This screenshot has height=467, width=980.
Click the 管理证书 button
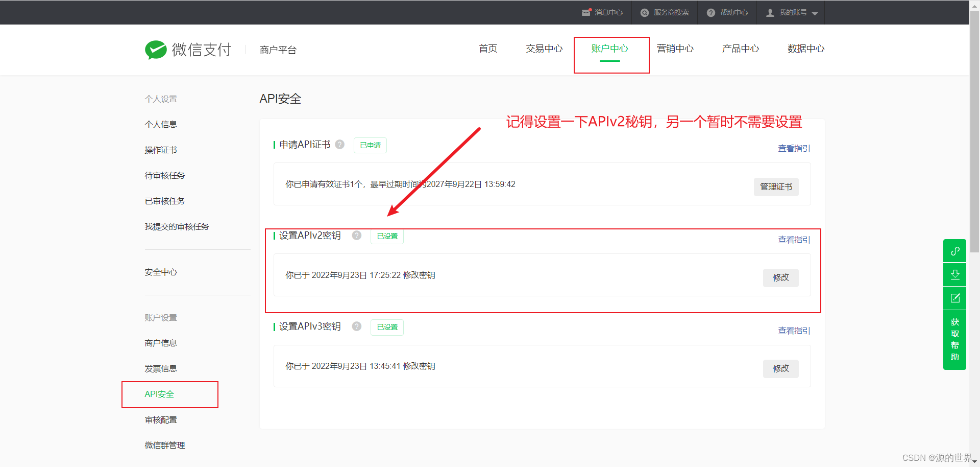(776, 186)
